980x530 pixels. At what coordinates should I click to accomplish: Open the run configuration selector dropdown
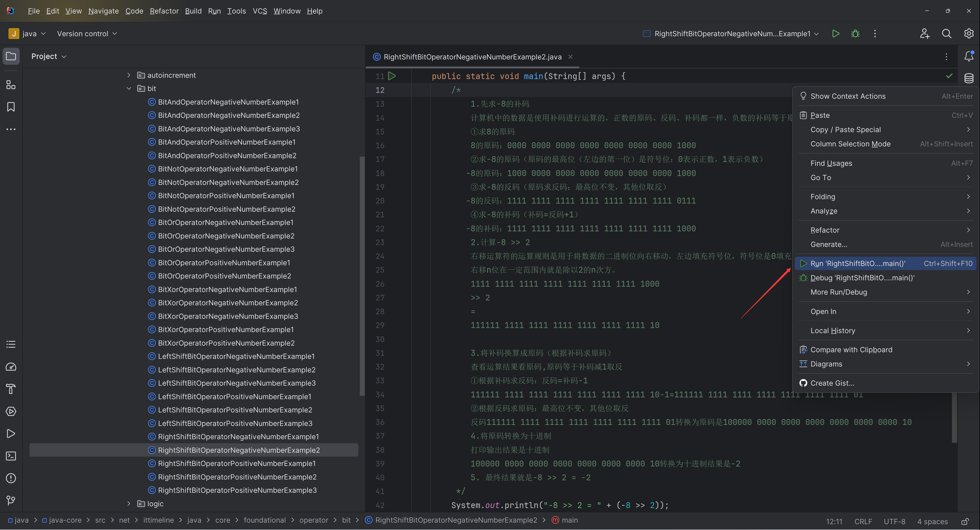(731, 33)
